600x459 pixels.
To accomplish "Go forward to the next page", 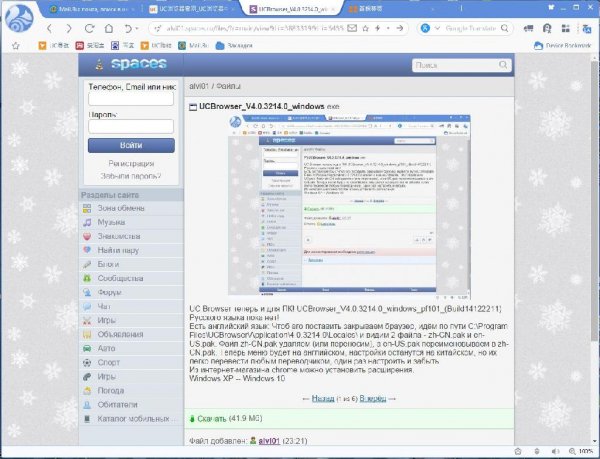I will [x=69, y=28].
